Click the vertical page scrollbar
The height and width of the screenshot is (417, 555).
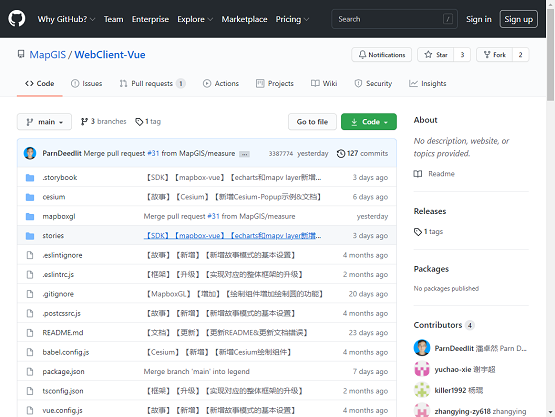[x=550, y=208]
